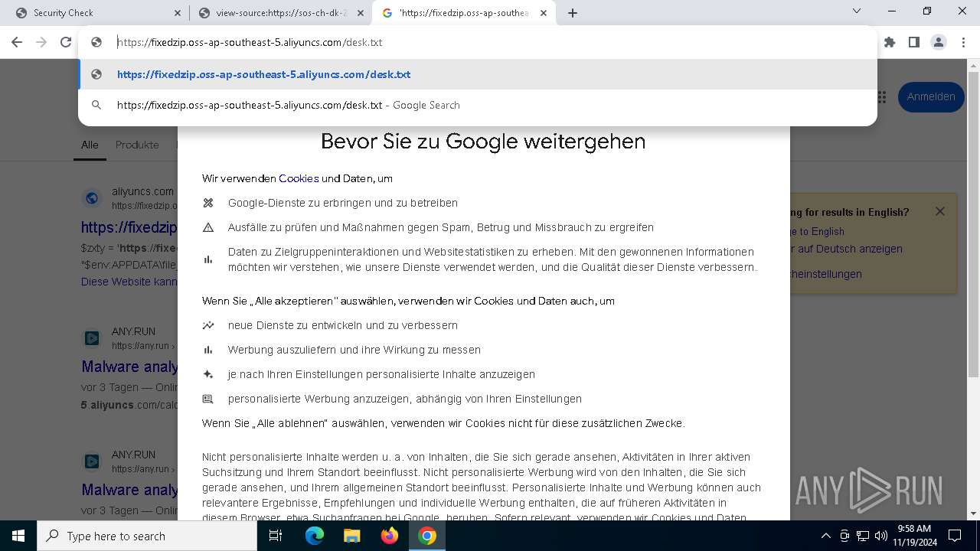Click the 'Google-Dienste zu erbringen' text
Screen dimensions: 980x551
coord(343,203)
